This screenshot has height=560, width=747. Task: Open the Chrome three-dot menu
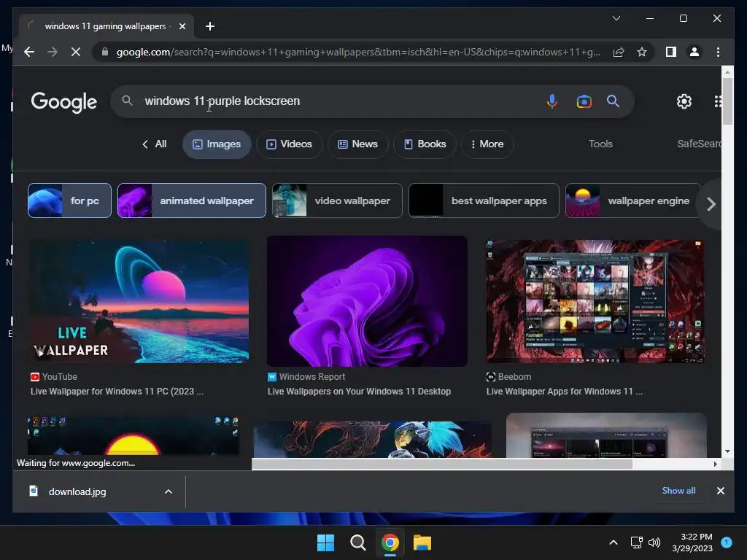(x=718, y=52)
